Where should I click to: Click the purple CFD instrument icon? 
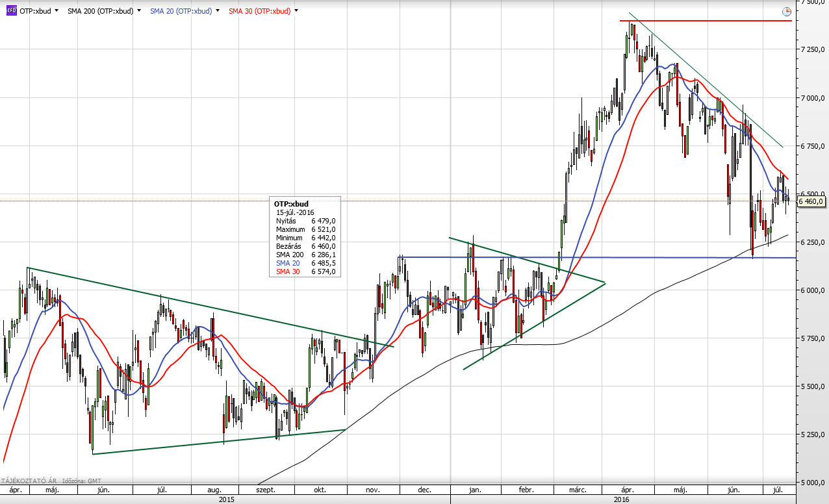pos(12,11)
